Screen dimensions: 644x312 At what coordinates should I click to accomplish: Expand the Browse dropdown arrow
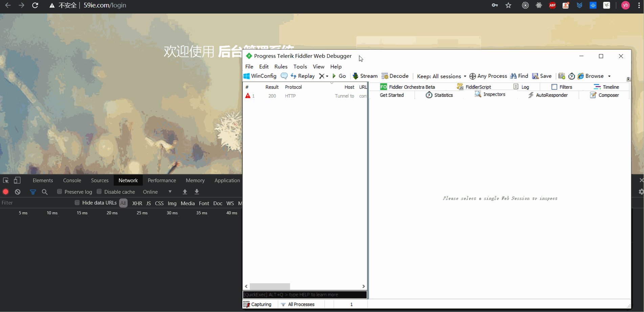click(x=609, y=76)
